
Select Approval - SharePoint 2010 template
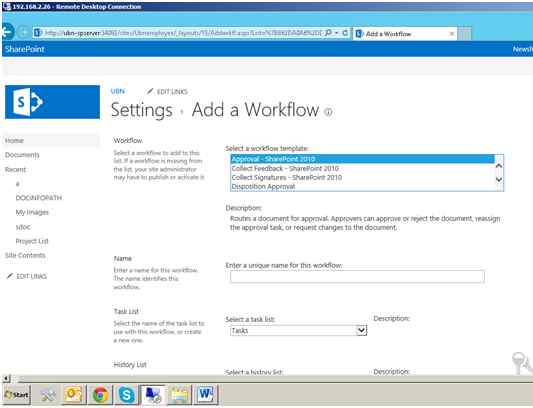[x=362, y=159]
